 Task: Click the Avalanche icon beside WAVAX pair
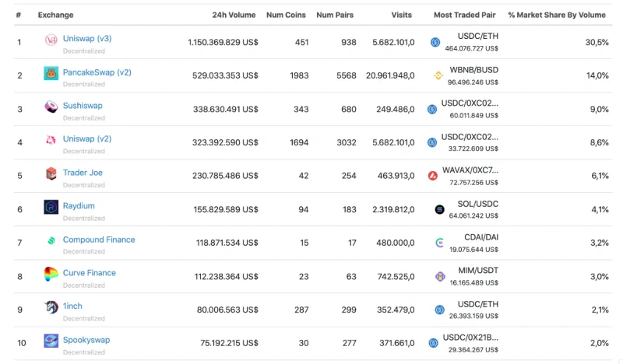click(433, 176)
